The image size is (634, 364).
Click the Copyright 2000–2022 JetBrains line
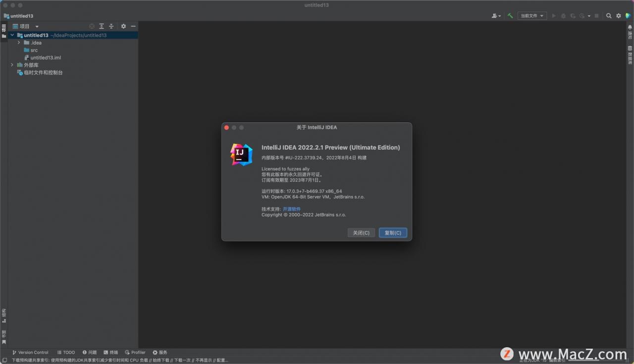304,215
